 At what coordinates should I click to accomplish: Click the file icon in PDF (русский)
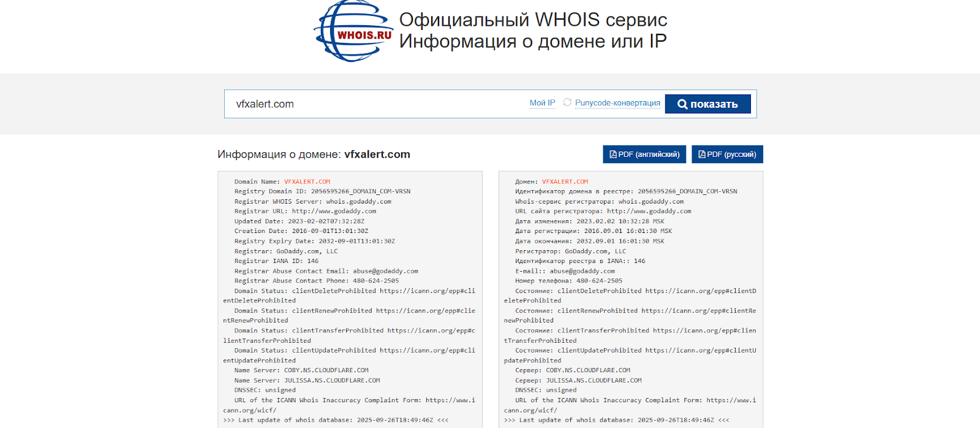click(x=702, y=155)
